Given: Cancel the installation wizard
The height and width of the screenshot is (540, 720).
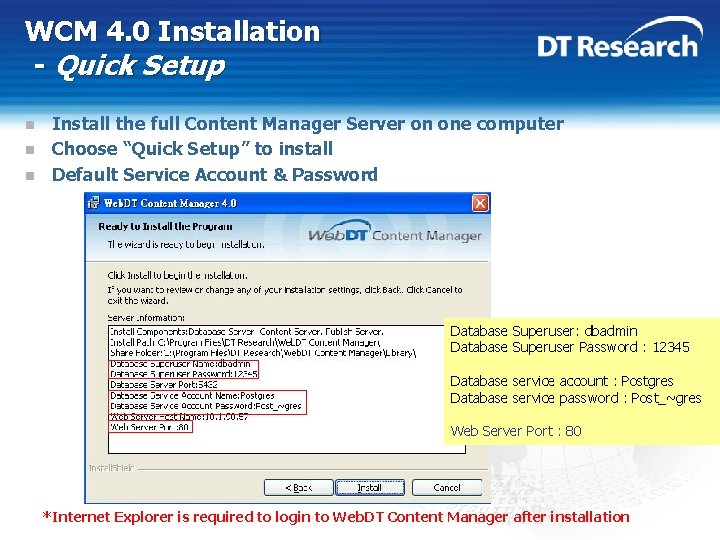Looking at the screenshot, I should pyautogui.click(x=447, y=487).
